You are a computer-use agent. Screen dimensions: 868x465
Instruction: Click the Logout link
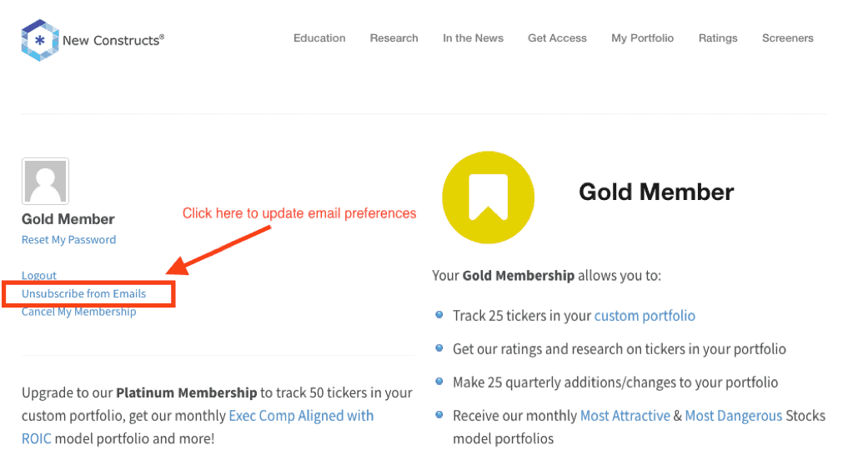38,275
